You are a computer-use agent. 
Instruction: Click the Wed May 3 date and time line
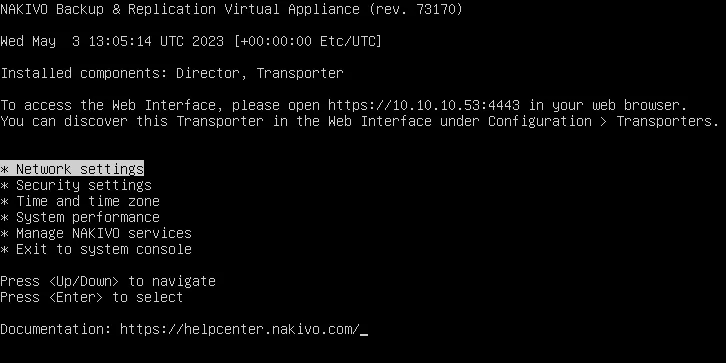pos(191,41)
